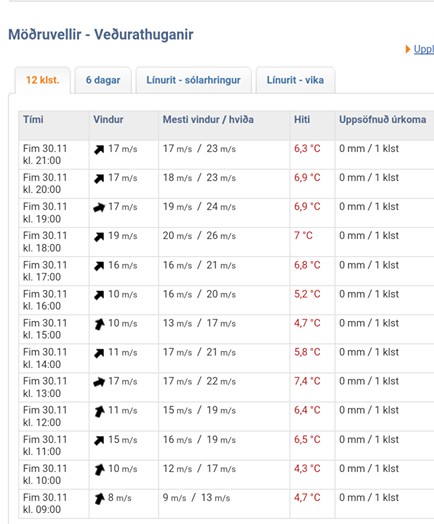Click the Vindur column header
Viewport: 434px width, 524px height.
click(108, 120)
